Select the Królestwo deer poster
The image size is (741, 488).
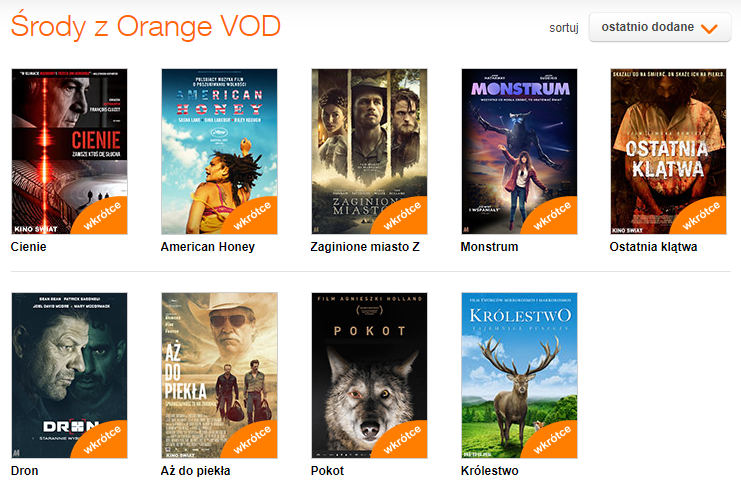(519, 376)
